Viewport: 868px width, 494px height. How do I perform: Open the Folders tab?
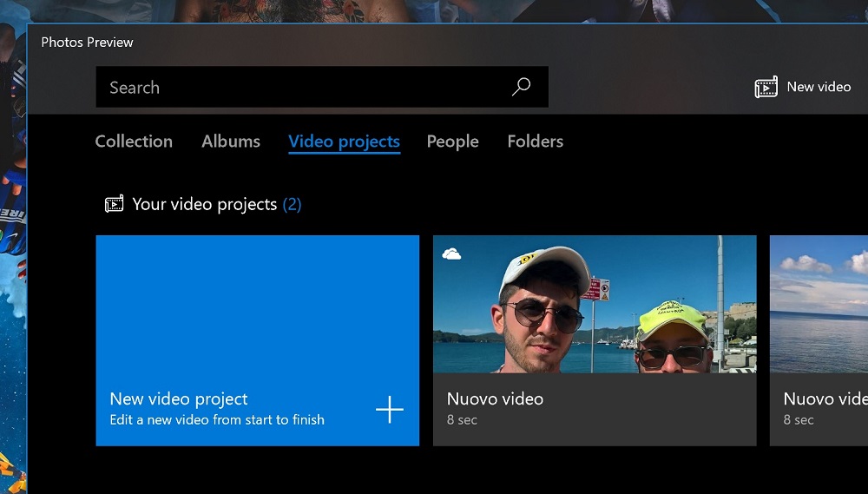536,142
